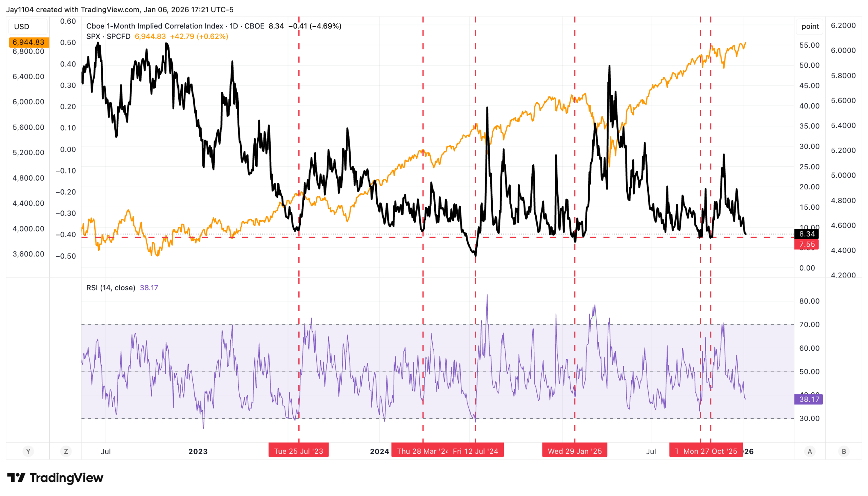This screenshot has height=496, width=868.
Task: Click the purple 38.17 RSI value label
Action: pos(809,399)
